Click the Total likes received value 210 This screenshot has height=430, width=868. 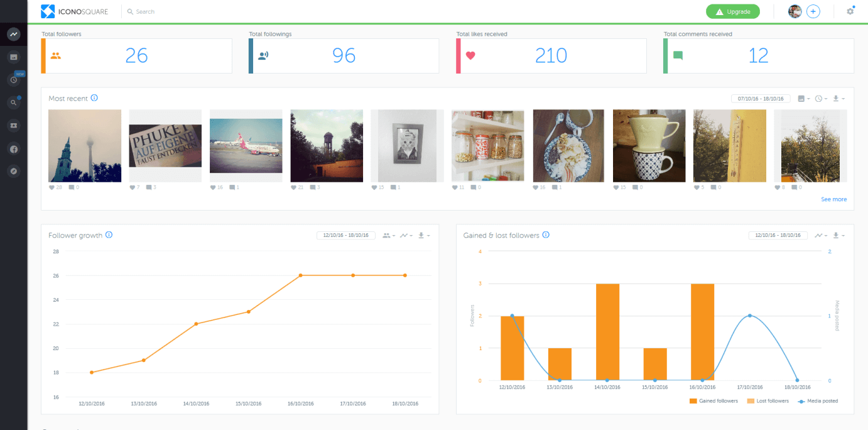551,55
